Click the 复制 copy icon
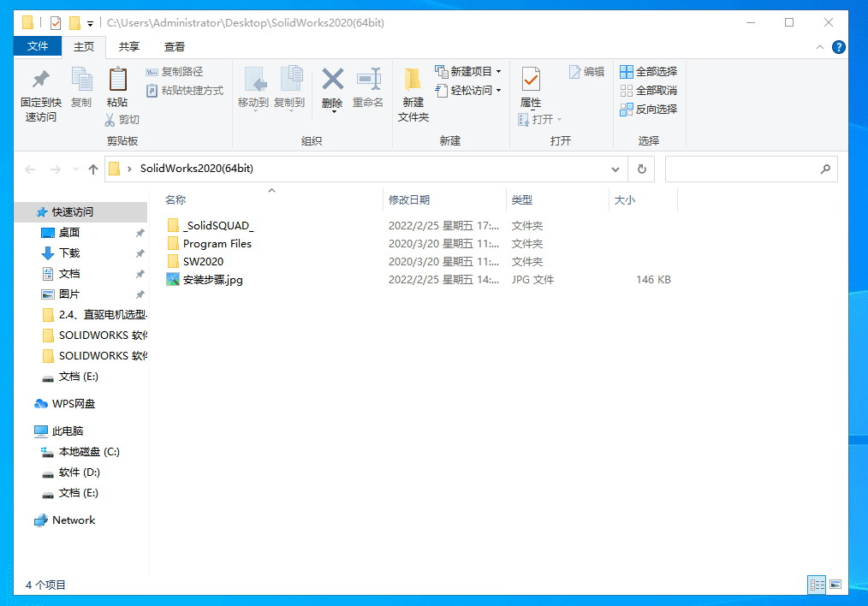This screenshot has width=868, height=606. tap(81, 79)
